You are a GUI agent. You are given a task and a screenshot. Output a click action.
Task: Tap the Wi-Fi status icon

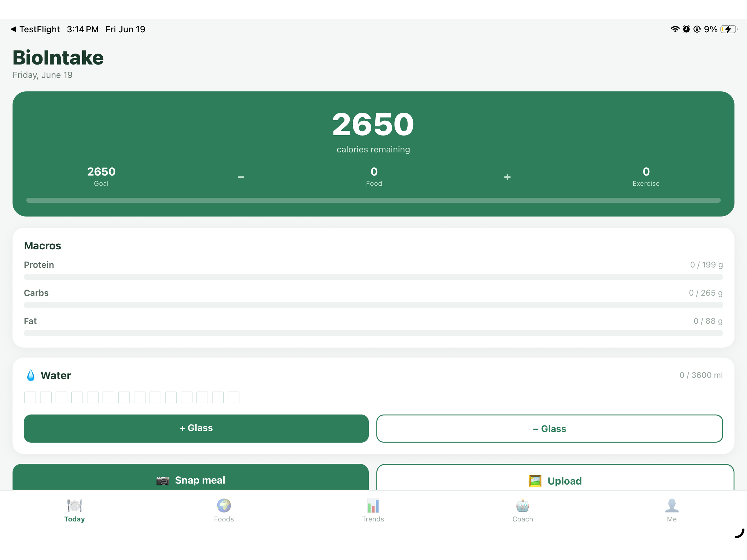[675, 29]
